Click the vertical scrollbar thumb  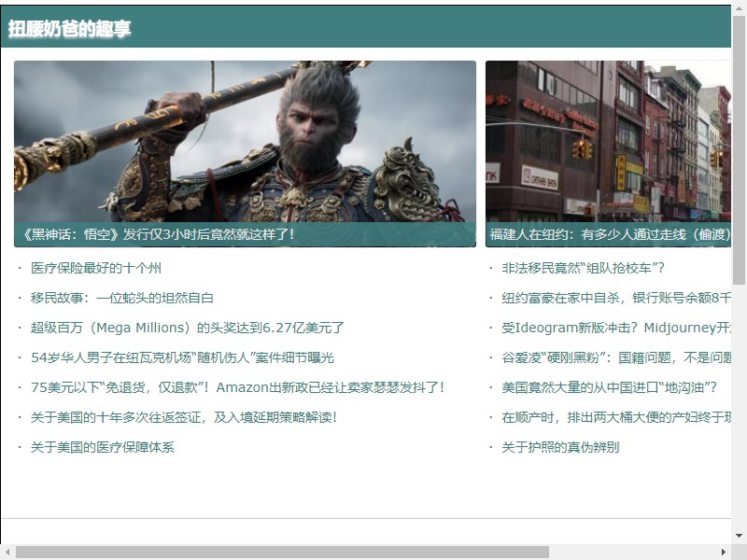[x=739, y=150]
